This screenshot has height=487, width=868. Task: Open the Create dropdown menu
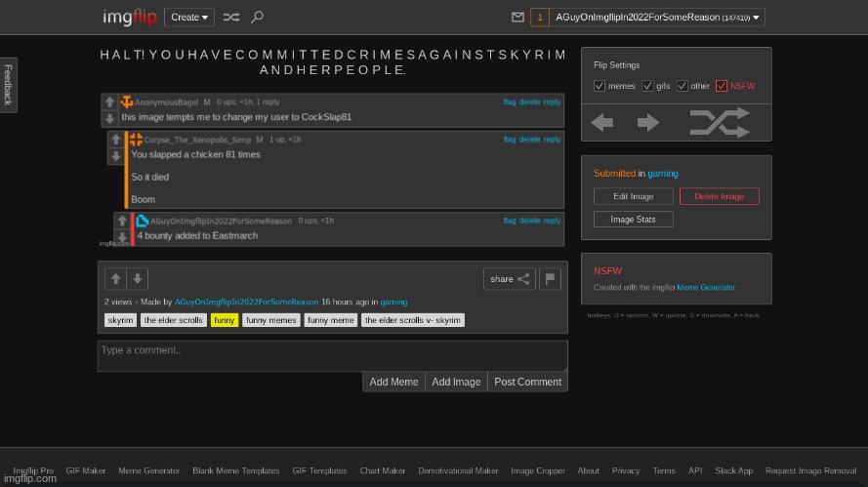[189, 18]
